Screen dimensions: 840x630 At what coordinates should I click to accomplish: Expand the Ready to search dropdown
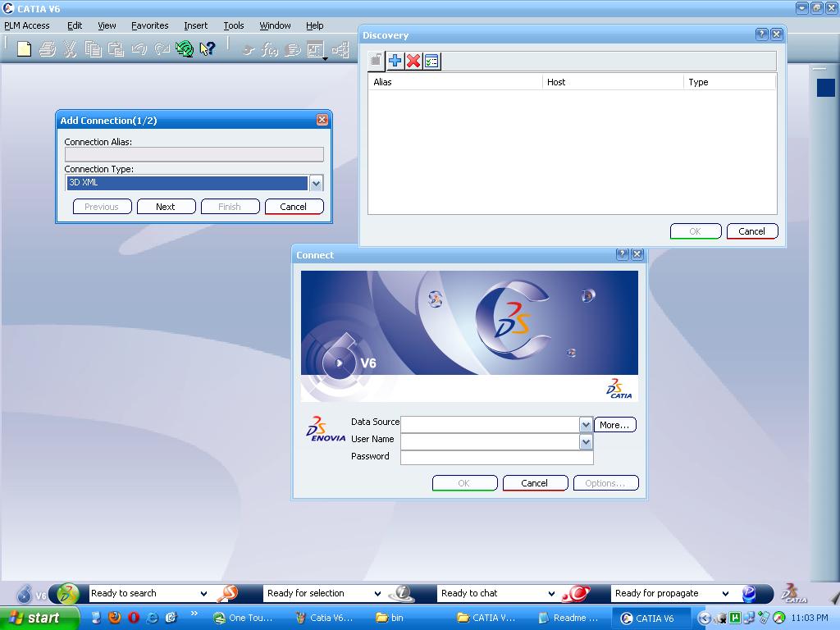pyautogui.click(x=203, y=594)
